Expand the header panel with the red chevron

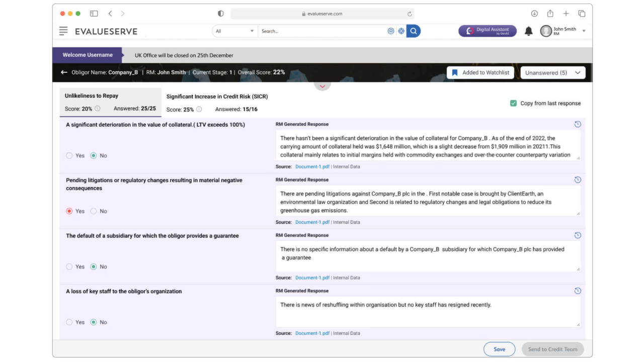[x=323, y=86]
